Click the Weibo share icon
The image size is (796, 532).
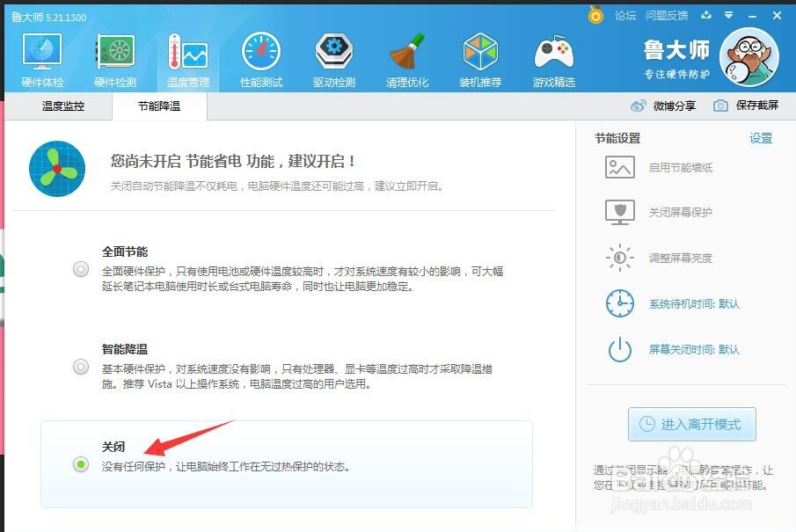click(x=639, y=106)
